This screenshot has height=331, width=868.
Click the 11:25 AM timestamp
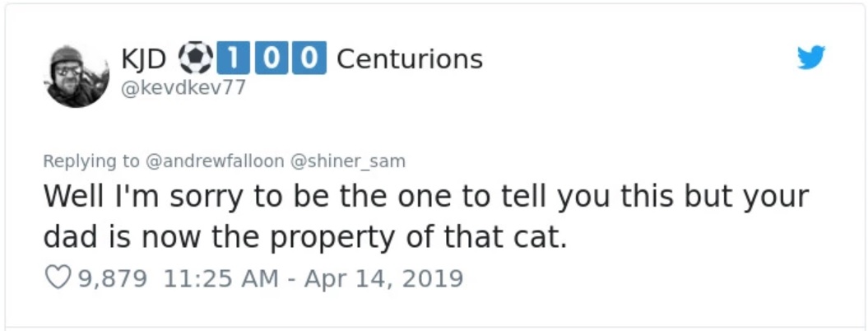click(x=220, y=278)
